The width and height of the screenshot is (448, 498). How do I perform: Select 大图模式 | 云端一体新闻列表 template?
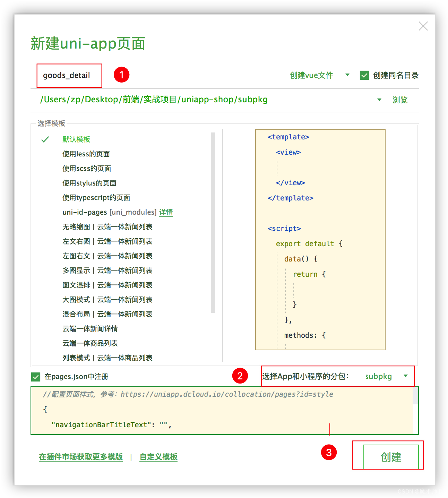tap(107, 300)
